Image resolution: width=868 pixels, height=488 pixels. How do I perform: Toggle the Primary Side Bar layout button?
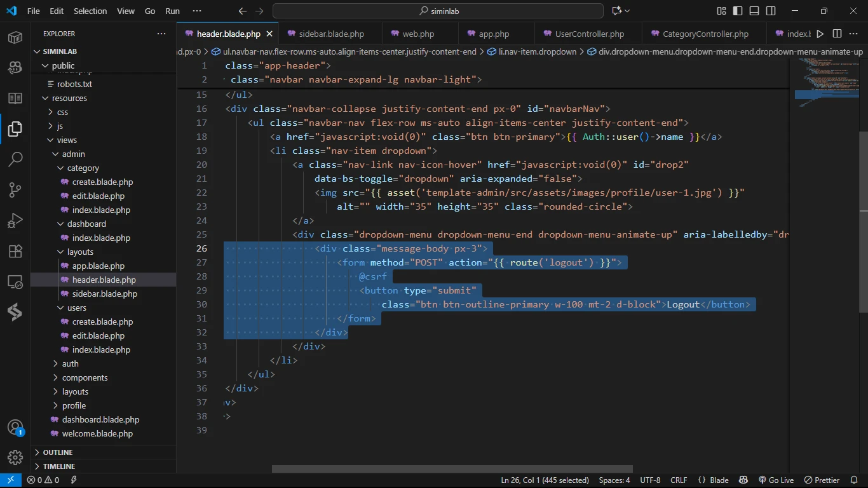click(738, 11)
